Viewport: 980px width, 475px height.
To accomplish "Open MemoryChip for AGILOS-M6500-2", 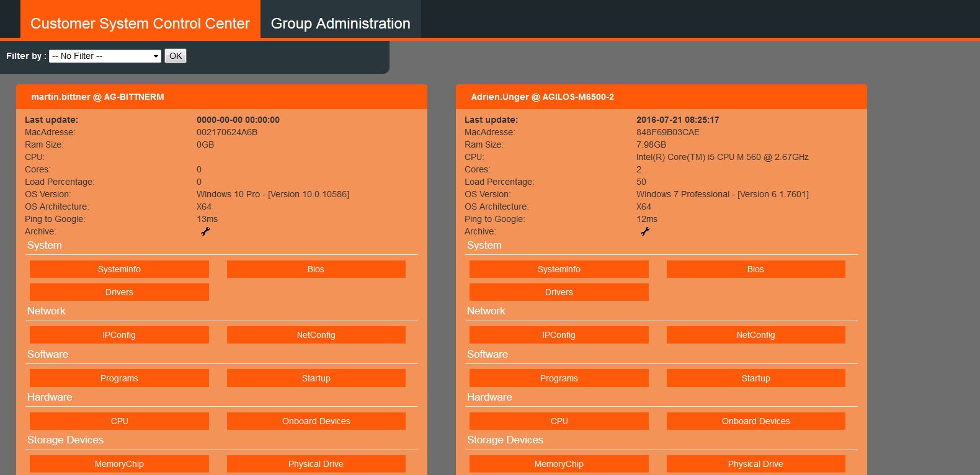I will 559,464.
